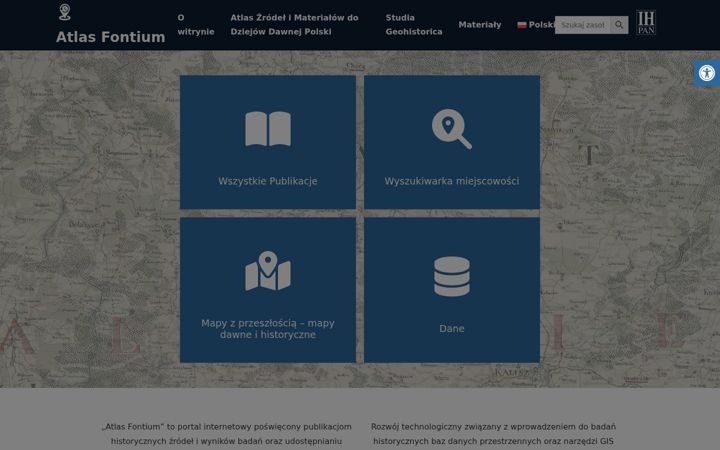
Task: Click the folded map with pin icon
Action: coord(268,271)
